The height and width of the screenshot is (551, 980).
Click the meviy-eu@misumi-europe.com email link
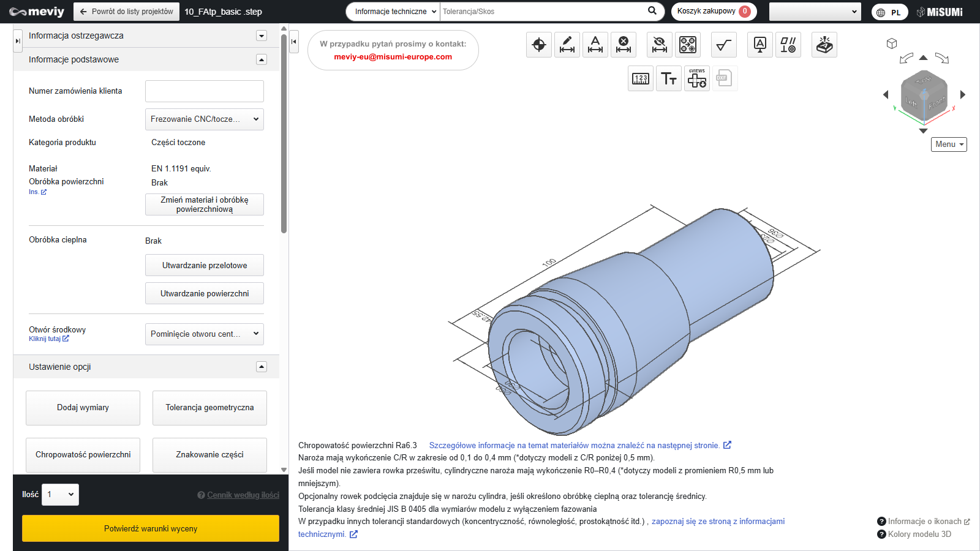coord(393,57)
